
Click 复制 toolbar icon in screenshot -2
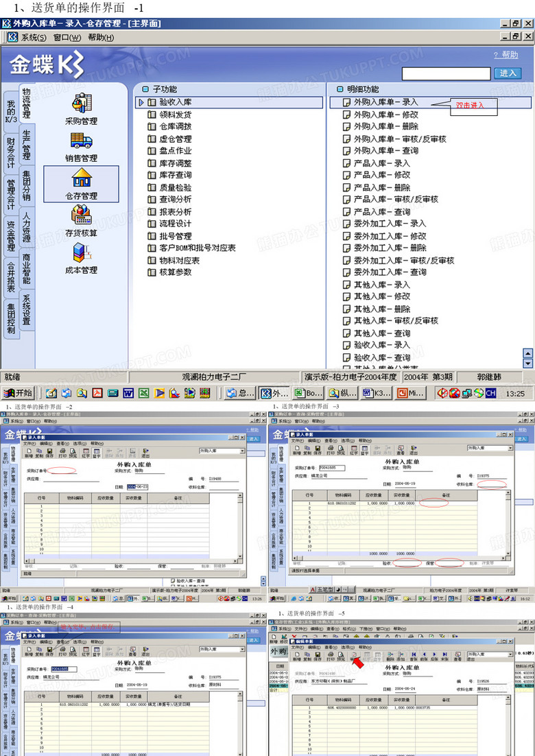click(39, 452)
